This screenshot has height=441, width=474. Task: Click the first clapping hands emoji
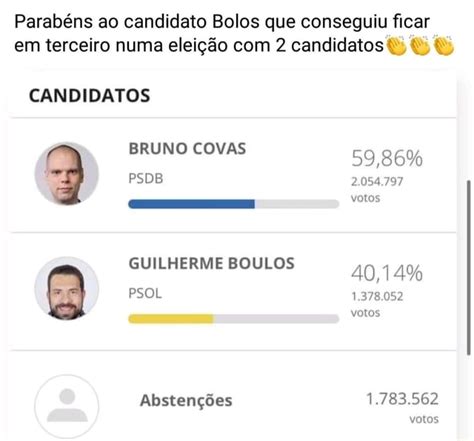[396, 45]
